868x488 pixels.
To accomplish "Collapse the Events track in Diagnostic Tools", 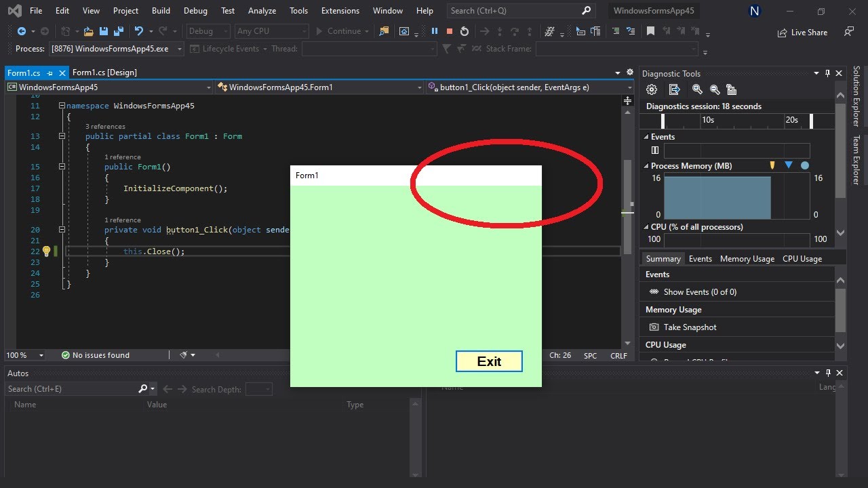I will click(646, 137).
